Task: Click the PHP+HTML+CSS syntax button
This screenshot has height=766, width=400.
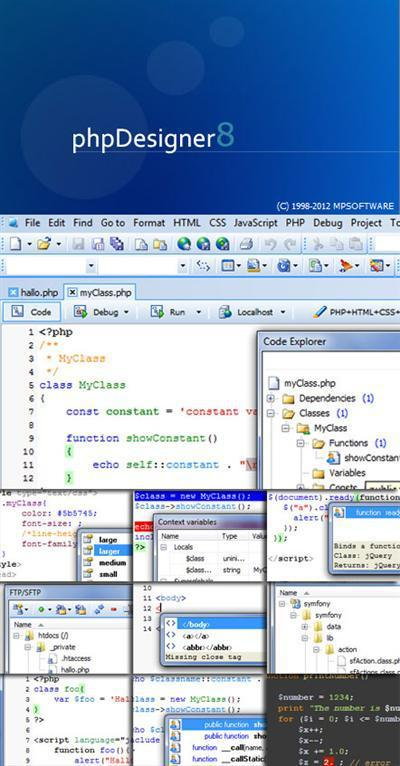Action: [357, 312]
